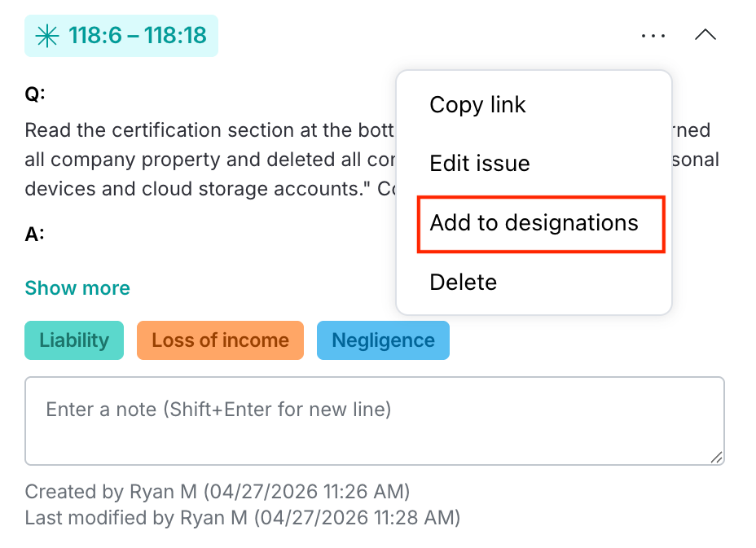Select Edit issue in the menu
The height and width of the screenshot is (548, 756).
480,164
